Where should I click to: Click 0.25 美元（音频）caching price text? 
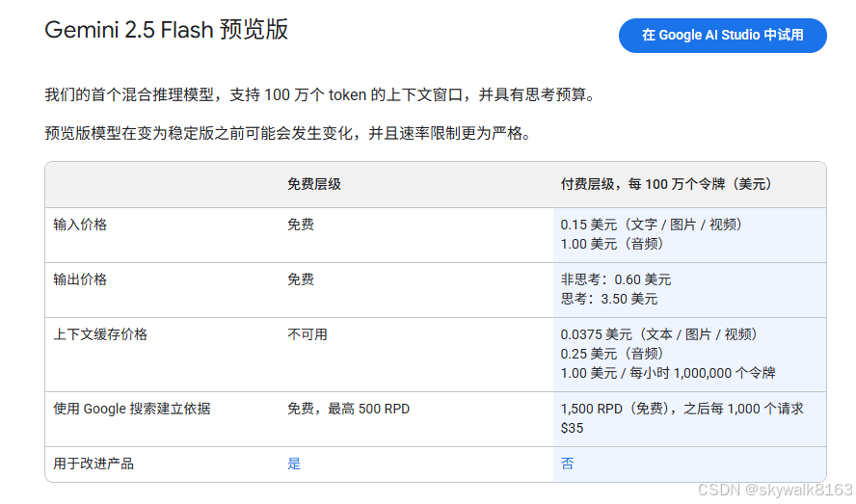click(612, 354)
